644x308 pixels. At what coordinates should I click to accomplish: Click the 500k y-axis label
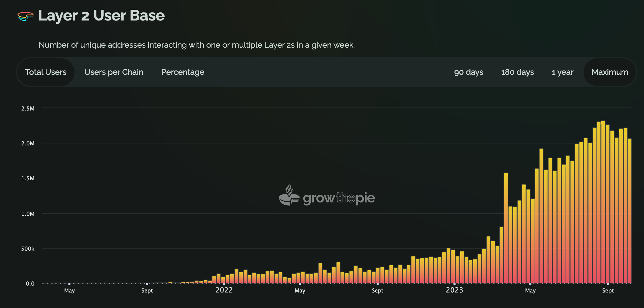coord(28,249)
